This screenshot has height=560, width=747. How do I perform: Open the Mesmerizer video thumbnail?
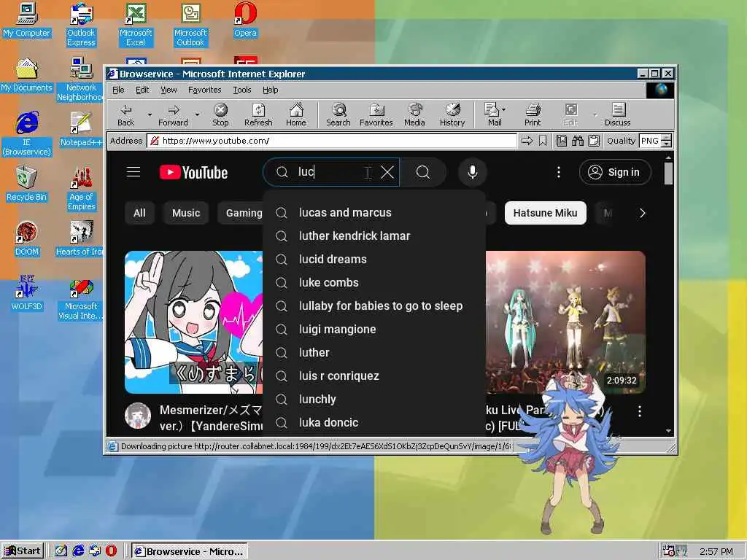point(193,322)
